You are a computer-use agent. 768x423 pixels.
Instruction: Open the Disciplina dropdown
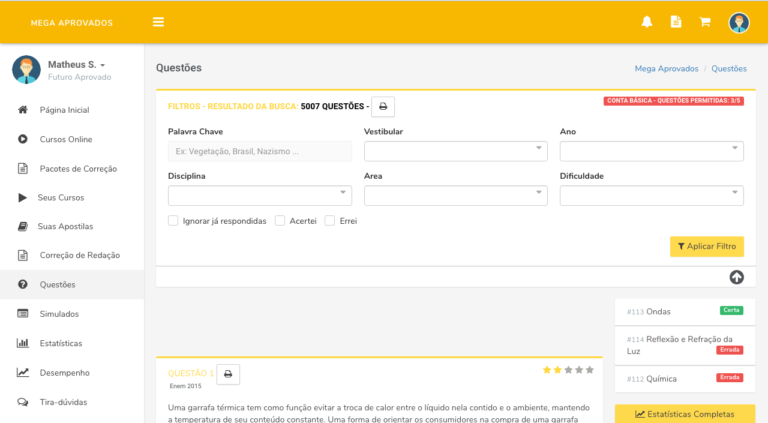pos(259,195)
